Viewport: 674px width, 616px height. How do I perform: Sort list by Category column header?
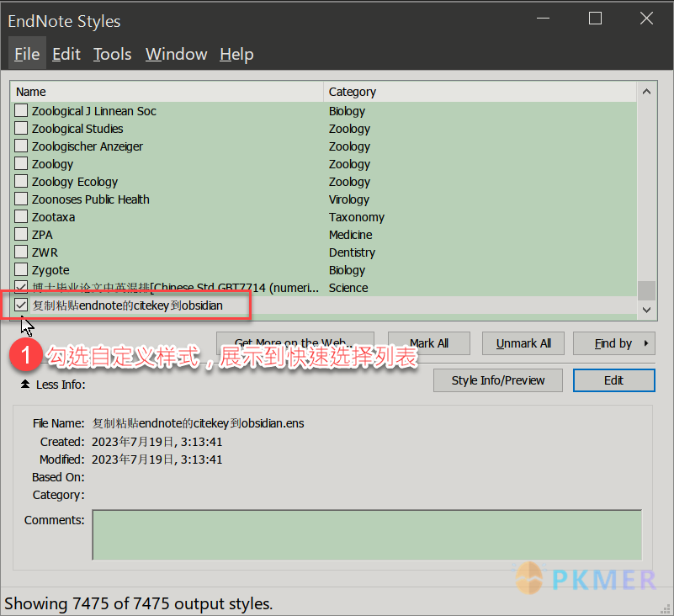pos(480,92)
